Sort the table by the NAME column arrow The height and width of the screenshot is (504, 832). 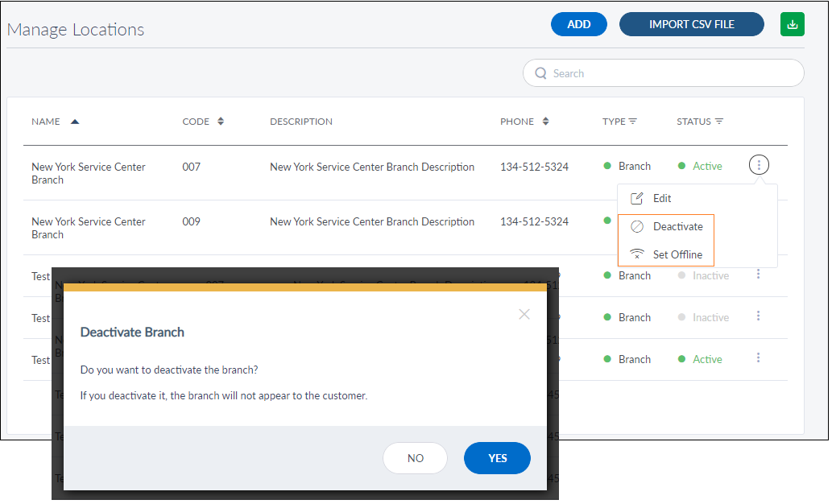coord(75,122)
